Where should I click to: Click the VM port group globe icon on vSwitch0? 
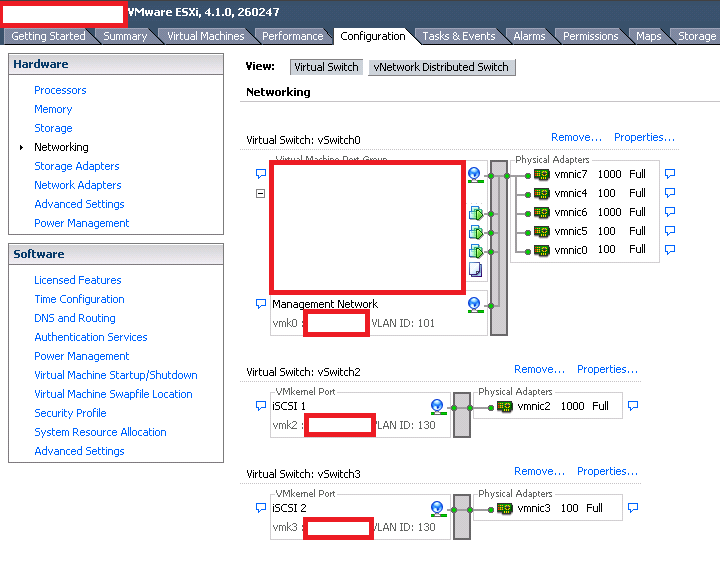(x=475, y=175)
